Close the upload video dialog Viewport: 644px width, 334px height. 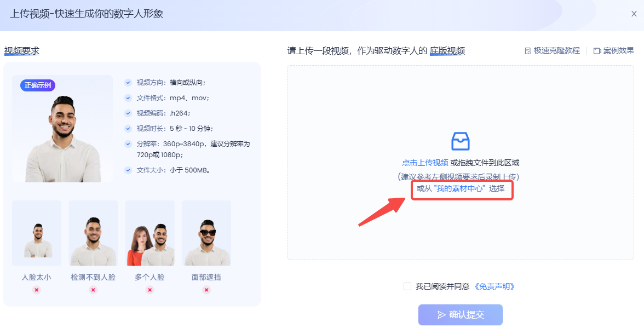[634, 14]
